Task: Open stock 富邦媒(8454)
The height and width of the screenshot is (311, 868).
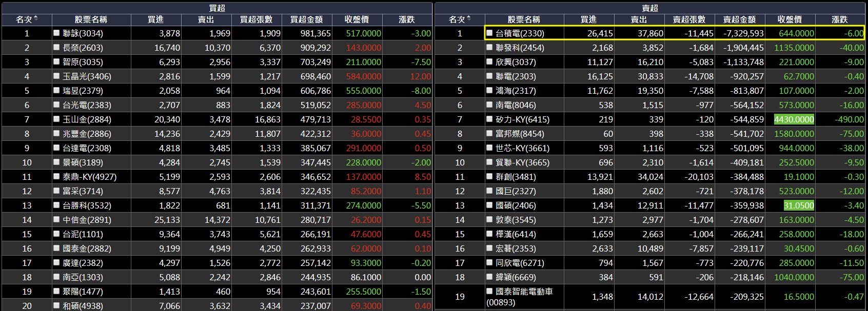Action: pos(520,134)
